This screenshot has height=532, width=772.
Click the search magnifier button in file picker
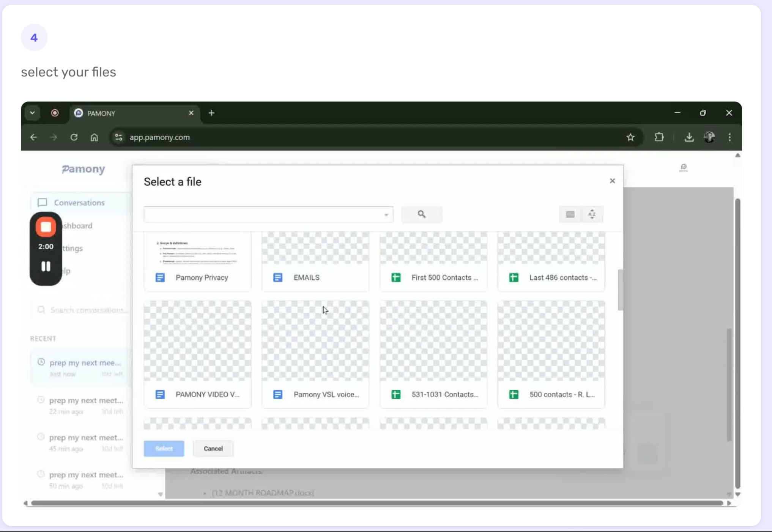coord(421,214)
